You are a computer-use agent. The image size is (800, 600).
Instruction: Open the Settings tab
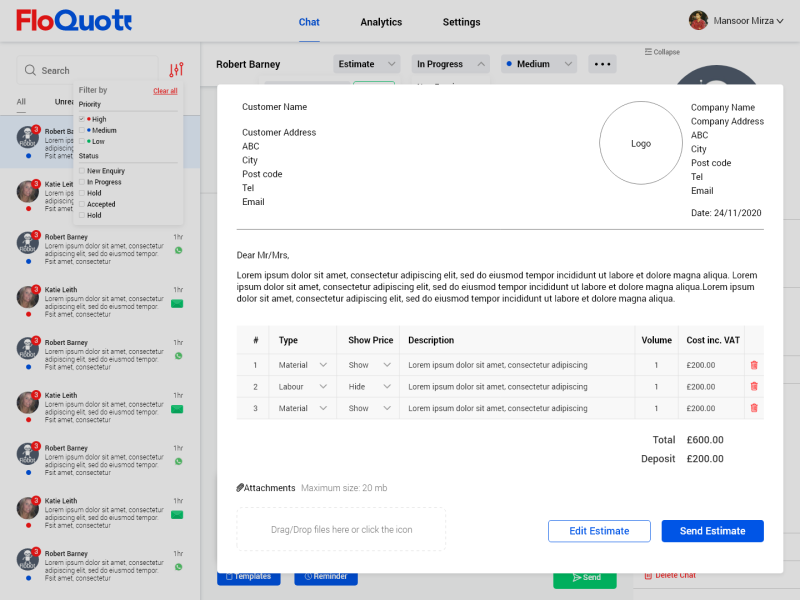(x=461, y=22)
